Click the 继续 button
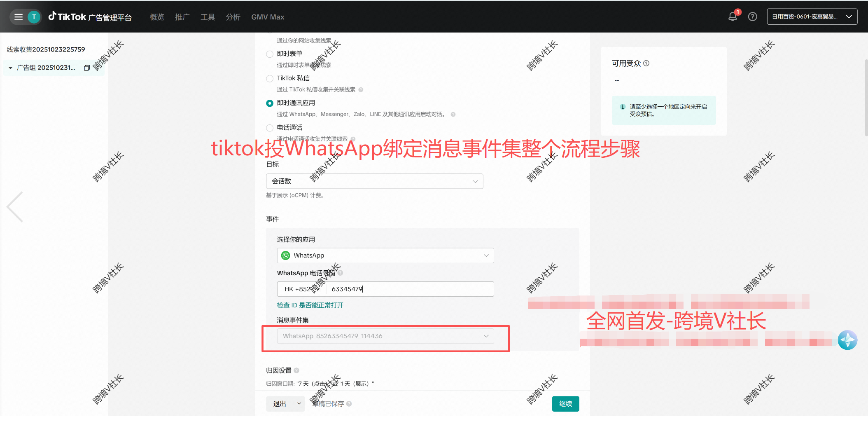 tap(565, 404)
